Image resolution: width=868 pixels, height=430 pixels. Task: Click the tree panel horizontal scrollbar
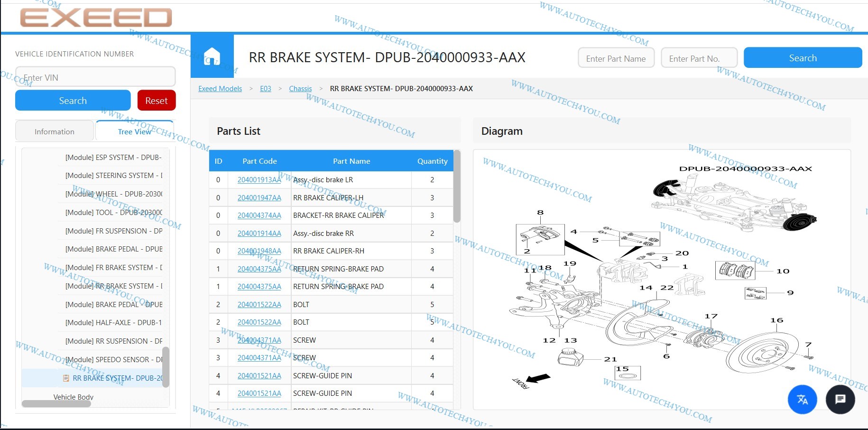[56, 404]
